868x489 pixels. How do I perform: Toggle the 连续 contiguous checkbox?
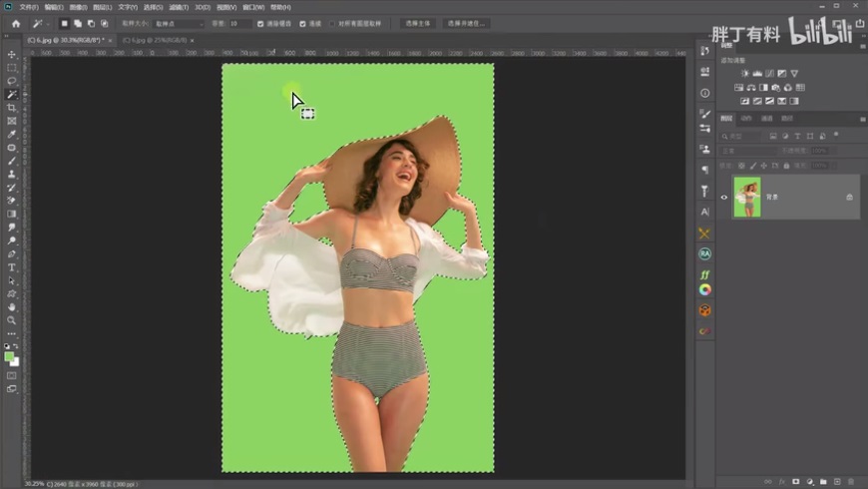pos(303,23)
